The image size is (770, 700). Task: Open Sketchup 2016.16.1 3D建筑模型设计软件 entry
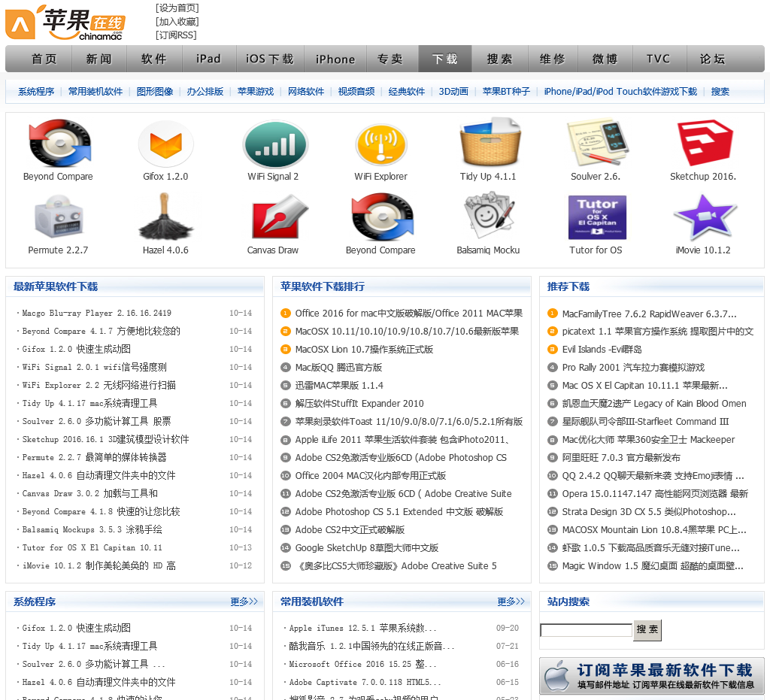pyautogui.click(x=105, y=439)
